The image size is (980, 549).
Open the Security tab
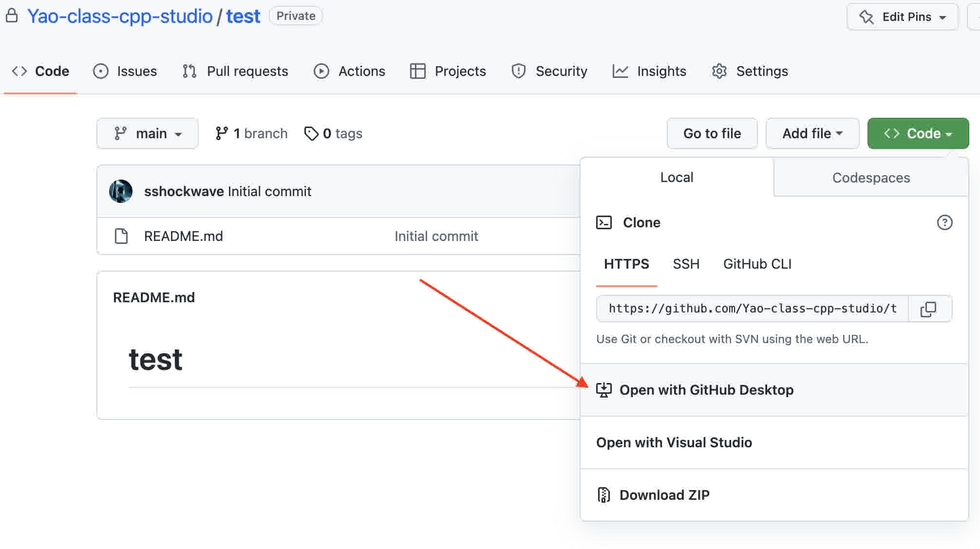(549, 71)
